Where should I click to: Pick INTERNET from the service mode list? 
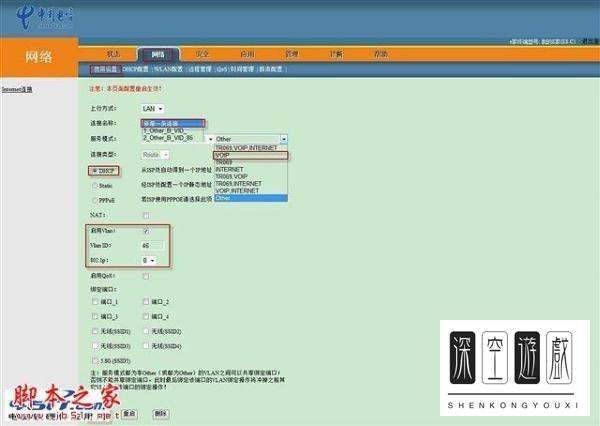coord(250,169)
